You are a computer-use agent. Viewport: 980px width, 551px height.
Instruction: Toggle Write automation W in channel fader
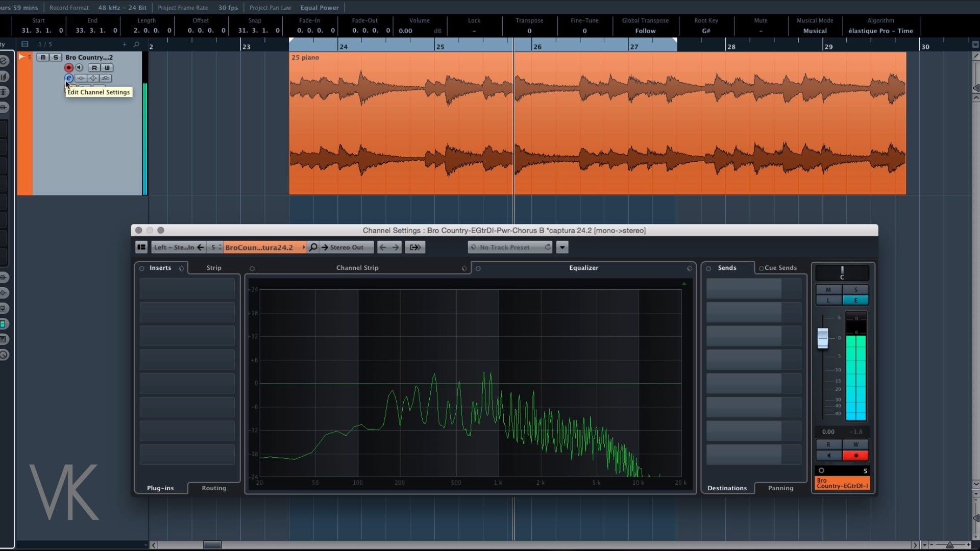856,444
